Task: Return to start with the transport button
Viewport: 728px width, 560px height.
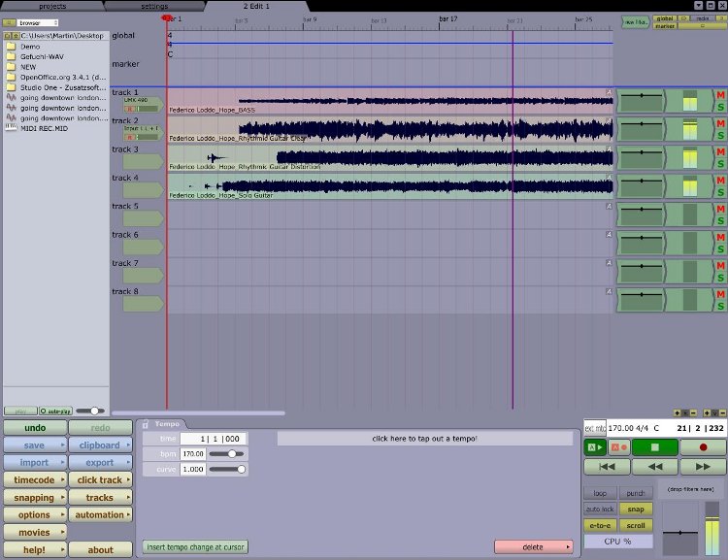Action: click(607, 466)
